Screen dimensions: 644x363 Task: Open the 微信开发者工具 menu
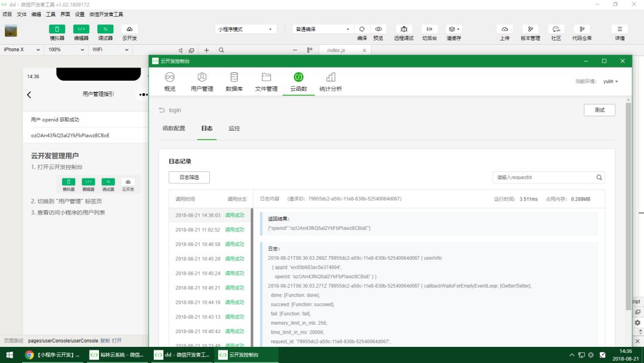[x=106, y=14]
